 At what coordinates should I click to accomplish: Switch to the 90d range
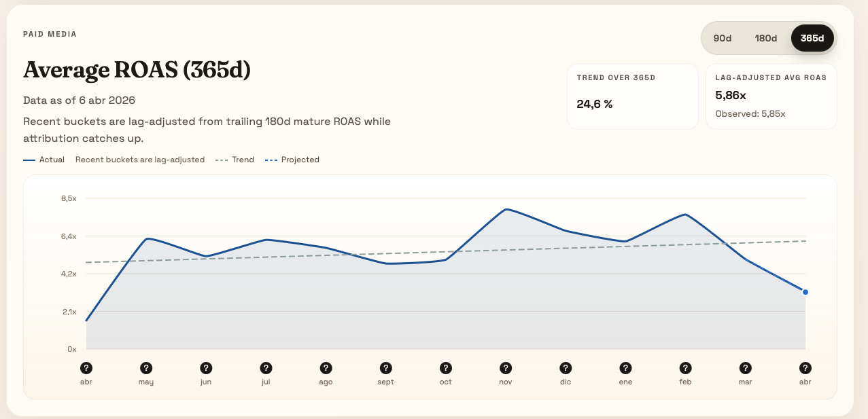tap(722, 38)
